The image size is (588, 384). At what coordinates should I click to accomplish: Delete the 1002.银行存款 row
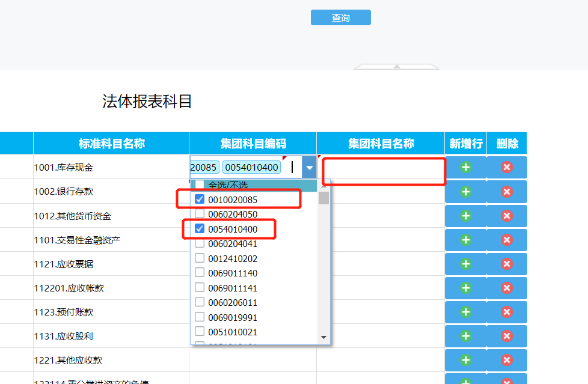point(507,192)
